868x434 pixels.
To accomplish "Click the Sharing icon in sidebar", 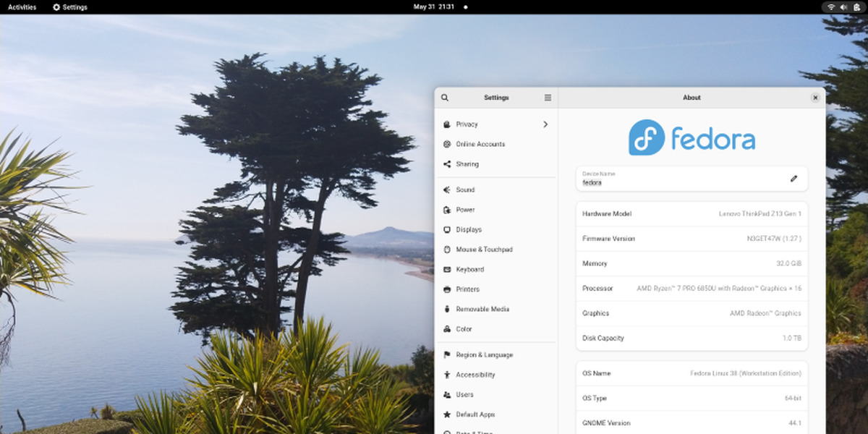I will click(448, 164).
